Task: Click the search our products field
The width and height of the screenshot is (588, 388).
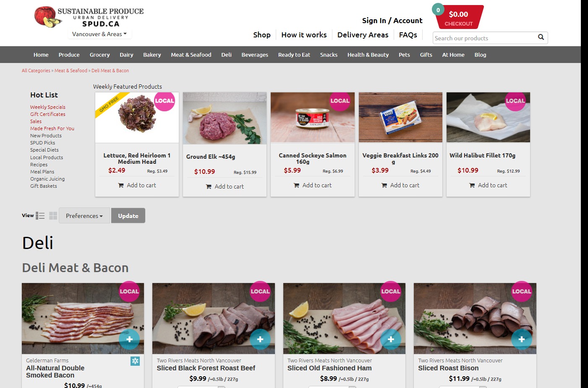Action: click(x=485, y=38)
